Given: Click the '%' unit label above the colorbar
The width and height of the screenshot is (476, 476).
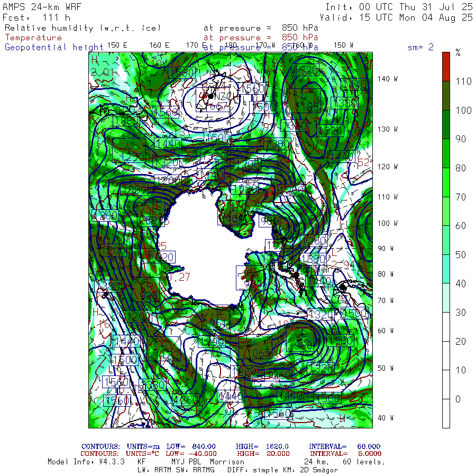Looking at the screenshot, I should point(458,52).
